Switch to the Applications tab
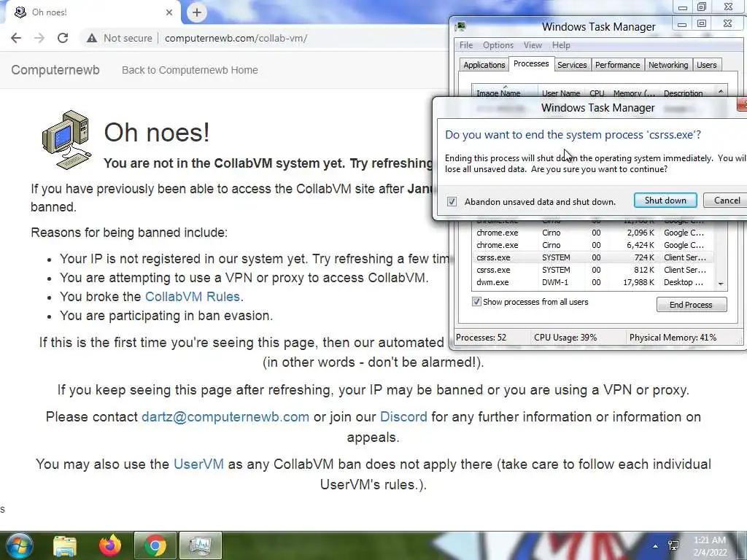The image size is (747, 560). tap(484, 65)
